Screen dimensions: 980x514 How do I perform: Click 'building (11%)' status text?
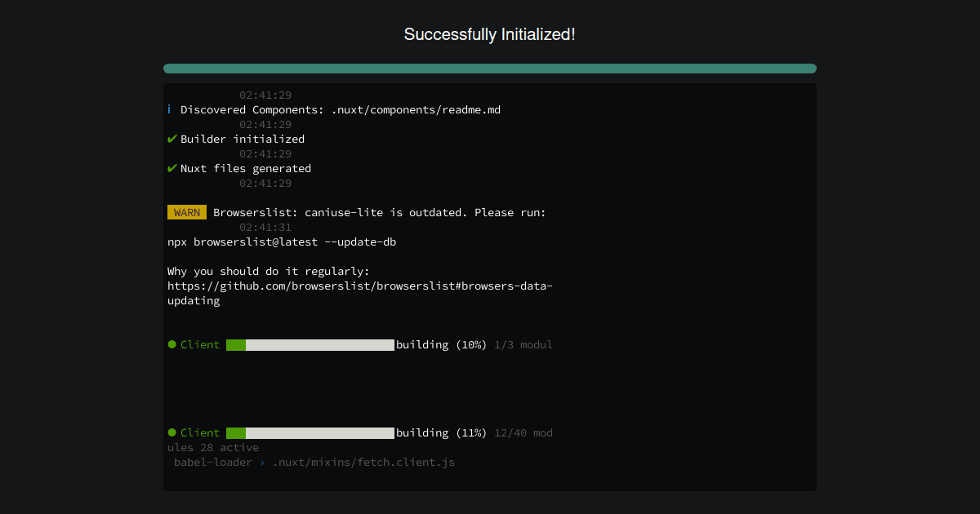[442, 432]
